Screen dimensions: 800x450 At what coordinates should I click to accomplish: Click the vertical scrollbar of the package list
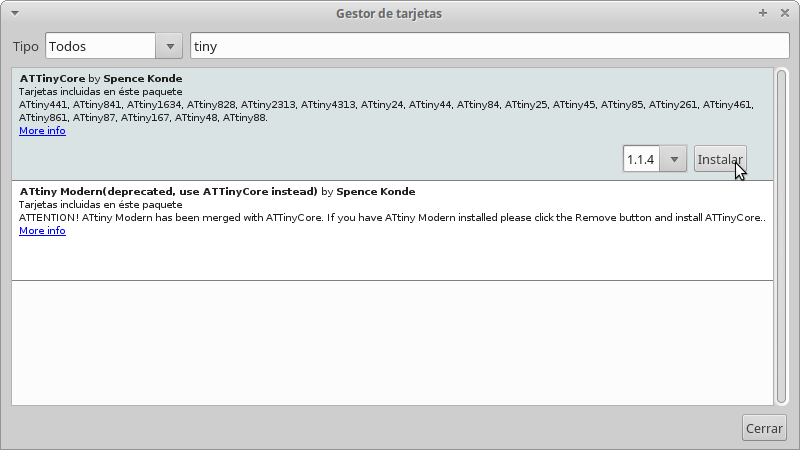781,236
